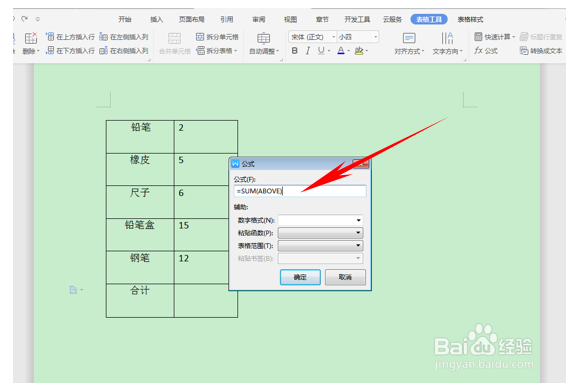The height and width of the screenshot is (384, 566).
Task: Open the 粘贴函数 dropdown
Action: (320, 233)
